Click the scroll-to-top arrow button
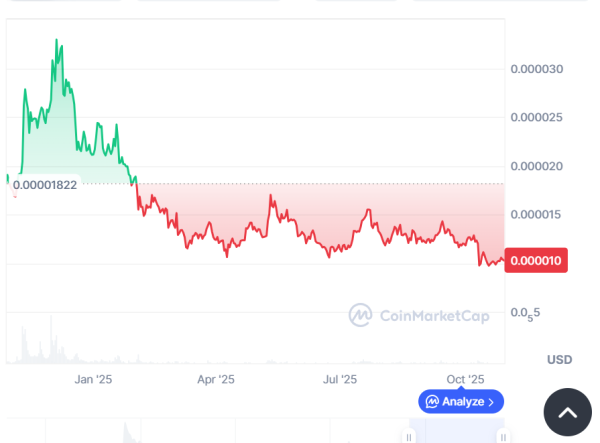 pyautogui.click(x=567, y=413)
